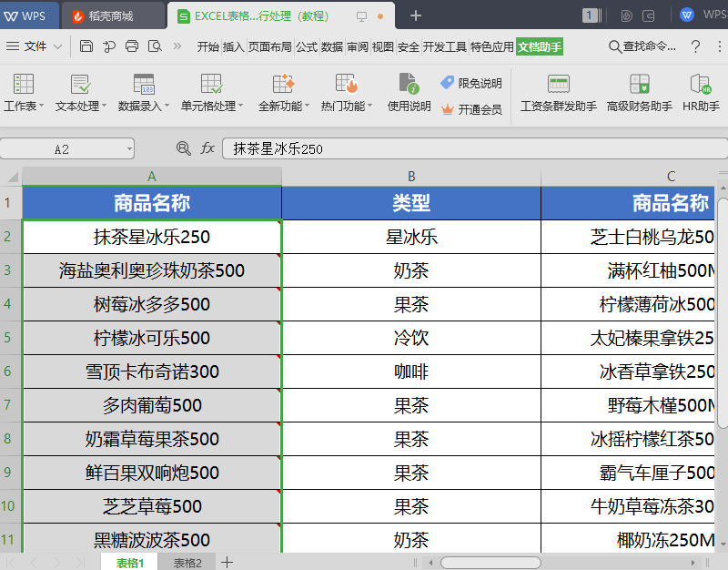728x570 pixels.
Task: Open the 文件 menu
Action: [x=35, y=46]
